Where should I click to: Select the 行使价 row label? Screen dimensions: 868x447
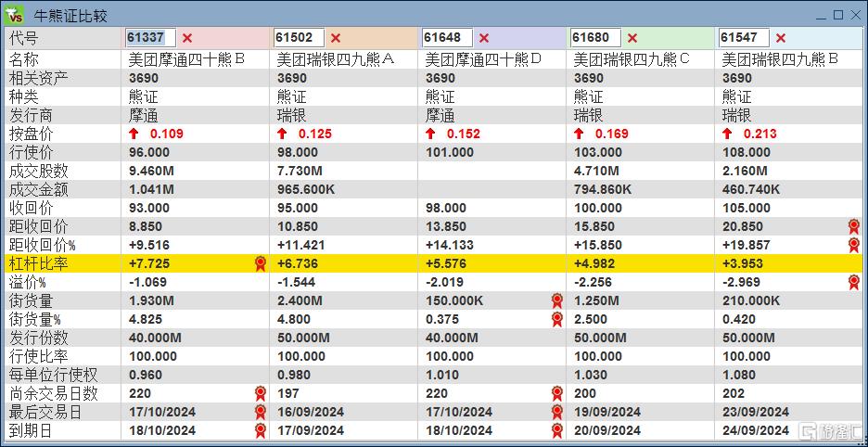32,152
